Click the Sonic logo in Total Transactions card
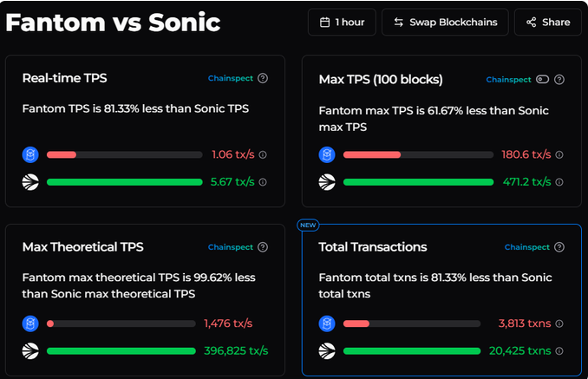588x379 pixels. [x=327, y=351]
